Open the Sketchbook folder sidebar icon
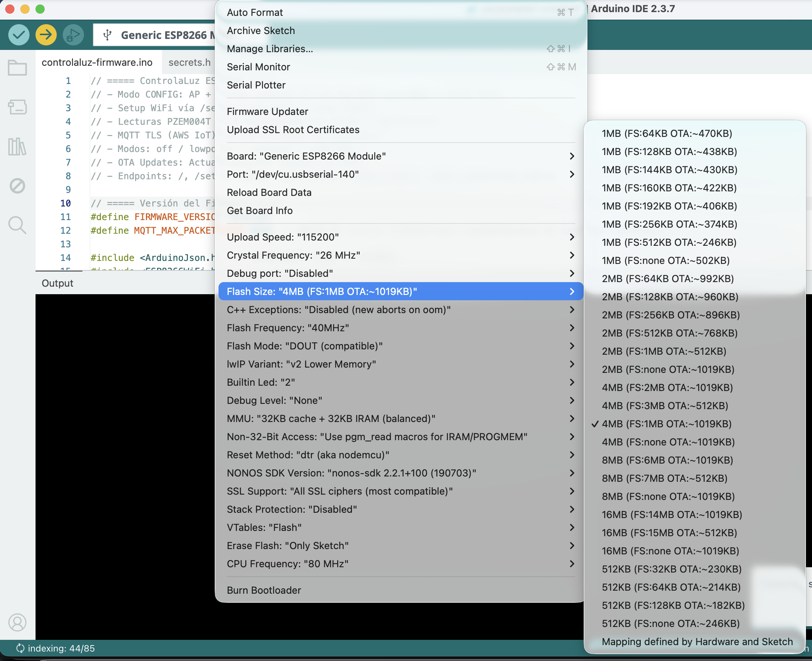812x661 pixels. coord(17,68)
